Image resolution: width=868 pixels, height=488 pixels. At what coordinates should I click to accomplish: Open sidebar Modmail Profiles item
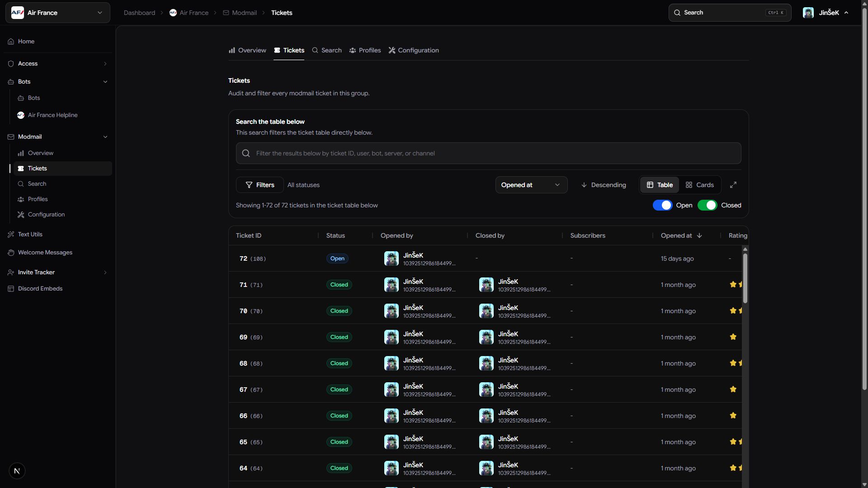coord(63,199)
